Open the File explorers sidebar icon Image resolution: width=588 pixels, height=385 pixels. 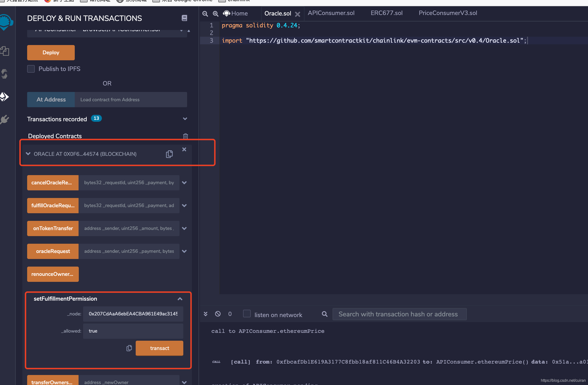[5, 51]
